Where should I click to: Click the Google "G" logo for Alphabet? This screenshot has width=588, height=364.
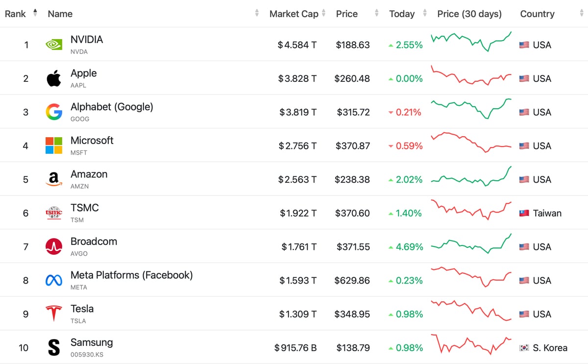53,111
